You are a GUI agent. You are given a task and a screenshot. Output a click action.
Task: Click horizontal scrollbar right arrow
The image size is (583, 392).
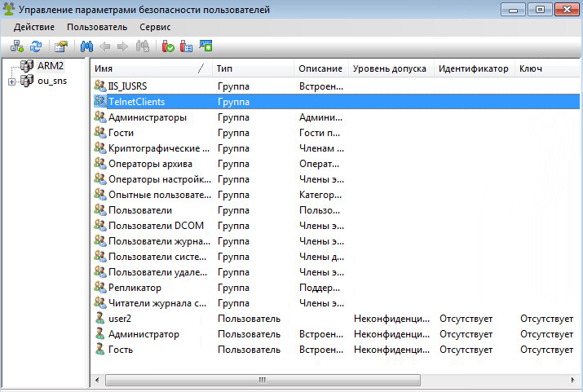pos(573,380)
